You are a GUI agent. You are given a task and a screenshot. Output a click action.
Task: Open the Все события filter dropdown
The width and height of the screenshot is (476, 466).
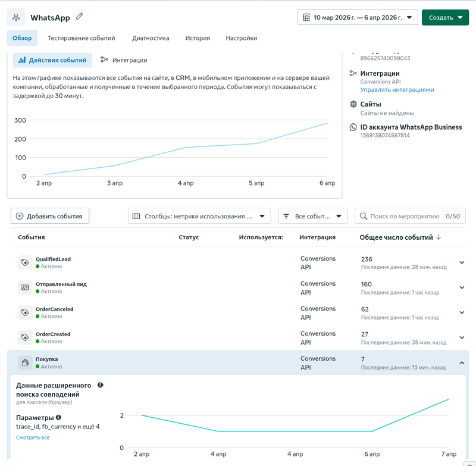(313, 216)
